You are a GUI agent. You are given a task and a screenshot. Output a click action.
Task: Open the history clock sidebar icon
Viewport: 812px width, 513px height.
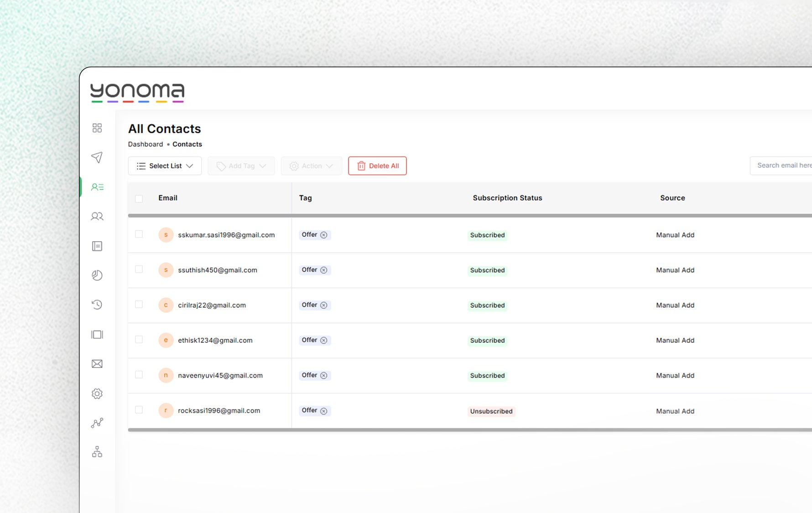click(97, 305)
